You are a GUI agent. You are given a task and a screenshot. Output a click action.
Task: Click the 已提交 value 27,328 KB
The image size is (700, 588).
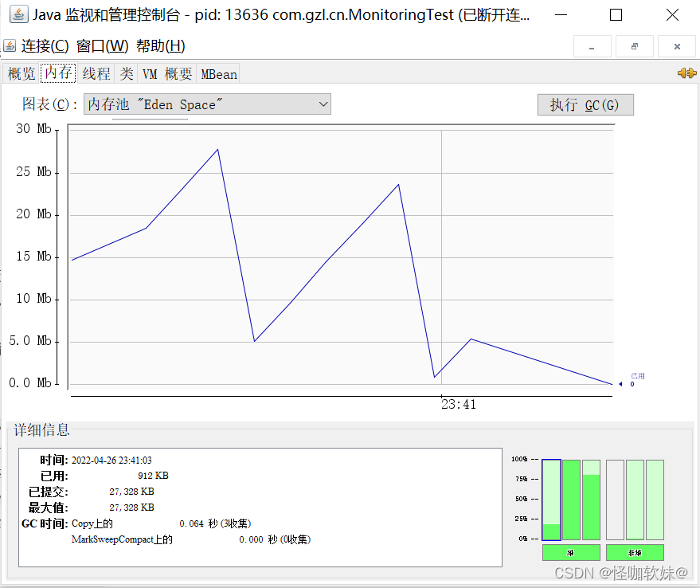[131, 492]
